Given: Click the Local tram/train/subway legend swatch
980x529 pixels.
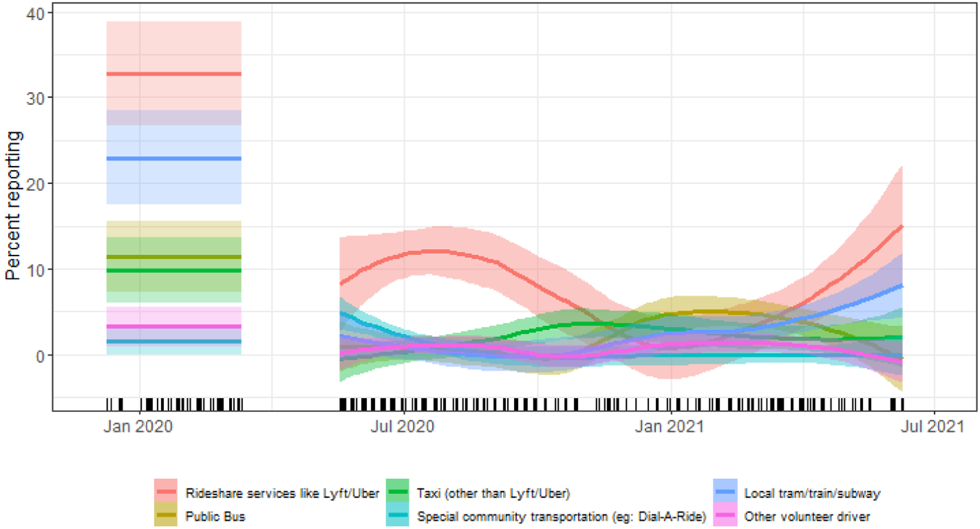Looking at the screenshot, I should (725, 492).
